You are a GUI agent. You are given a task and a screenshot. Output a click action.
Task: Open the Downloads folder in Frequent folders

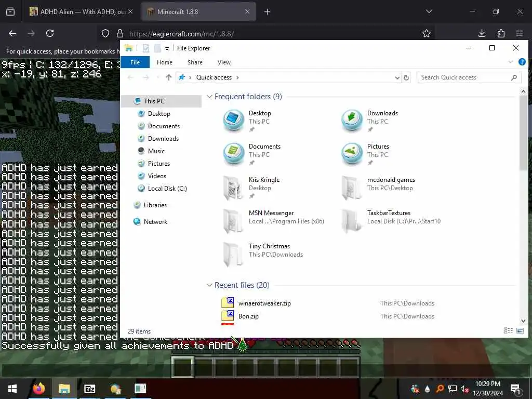(370, 121)
